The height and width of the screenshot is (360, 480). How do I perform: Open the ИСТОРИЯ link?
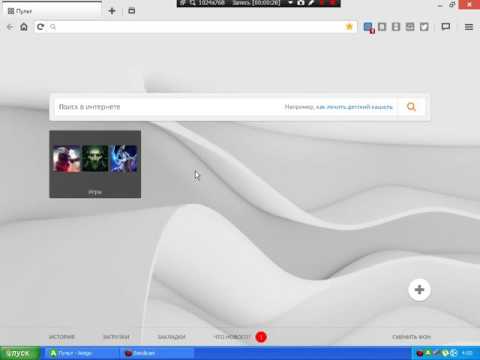click(62, 337)
